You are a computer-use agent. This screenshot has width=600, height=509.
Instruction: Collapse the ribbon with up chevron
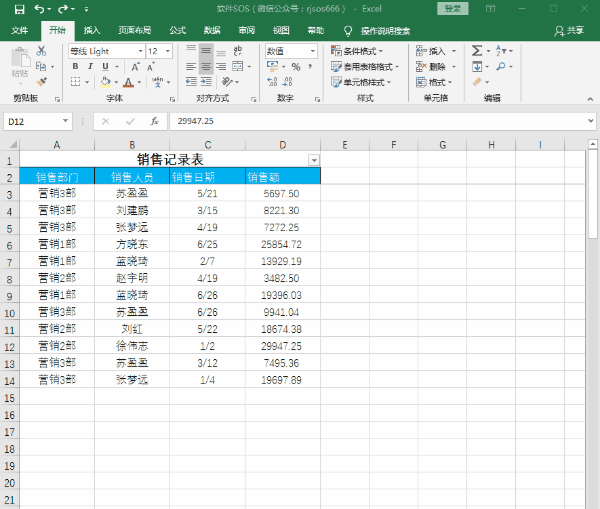pyautogui.click(x=590, y=99)
